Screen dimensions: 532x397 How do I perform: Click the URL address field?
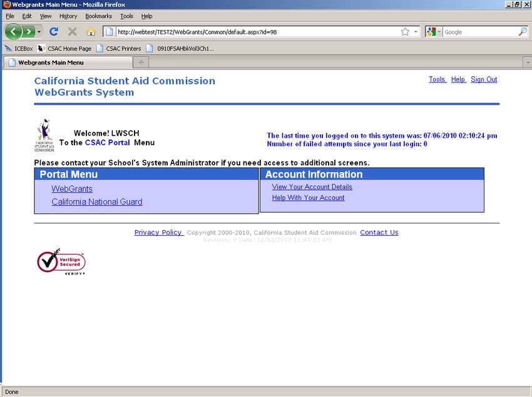tap(258, 32)
